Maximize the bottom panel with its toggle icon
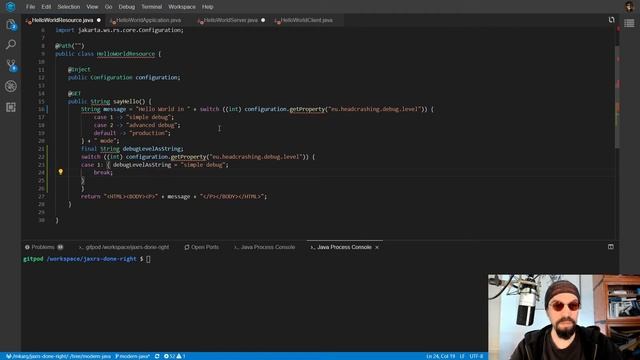 point(611,247)
